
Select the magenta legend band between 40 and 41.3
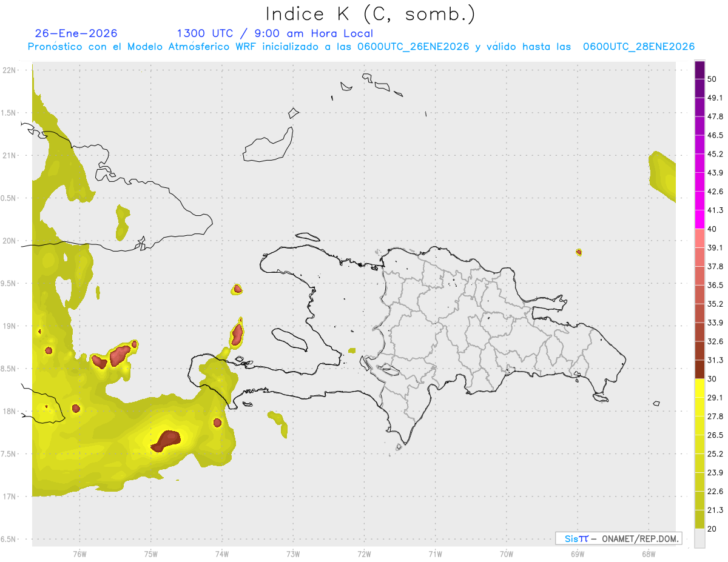click(x=699, y=219)
